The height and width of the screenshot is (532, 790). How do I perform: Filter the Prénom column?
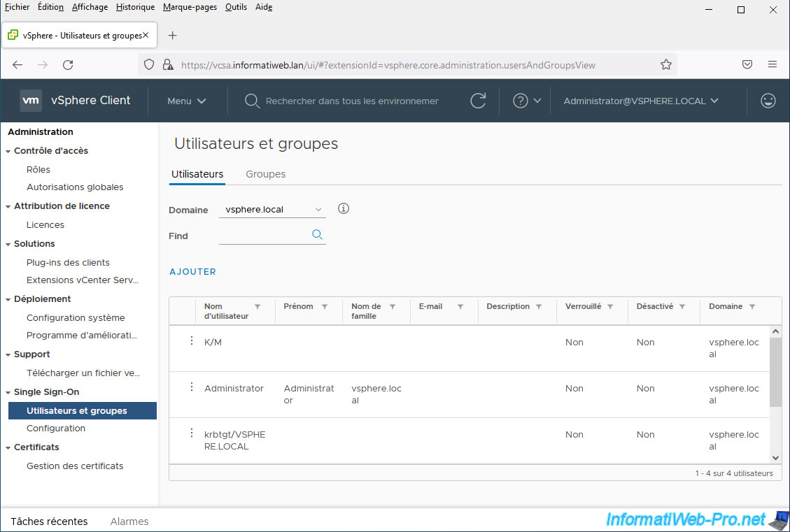(325, 306)
